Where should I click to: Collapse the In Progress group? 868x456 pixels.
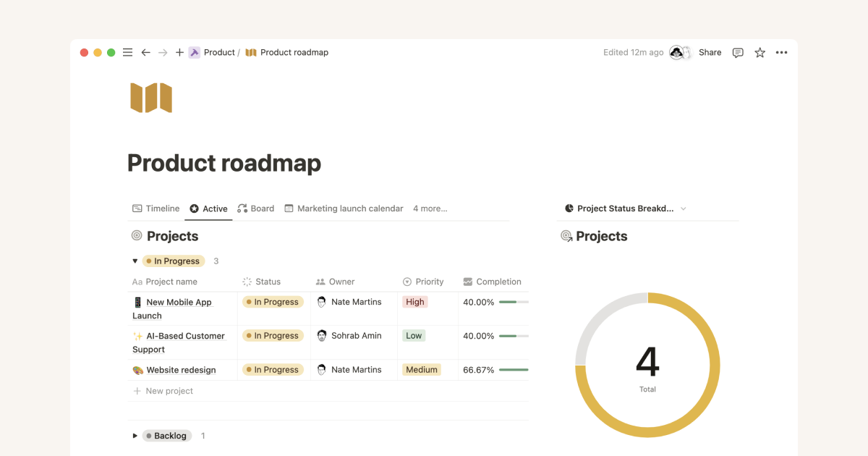pyautogui.click(x=135, y=261)
